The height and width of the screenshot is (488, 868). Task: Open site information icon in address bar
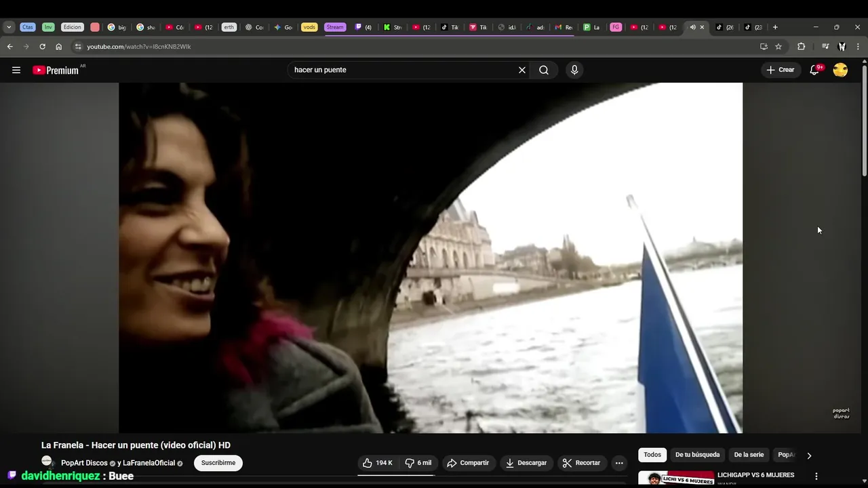tap(78, 47)
